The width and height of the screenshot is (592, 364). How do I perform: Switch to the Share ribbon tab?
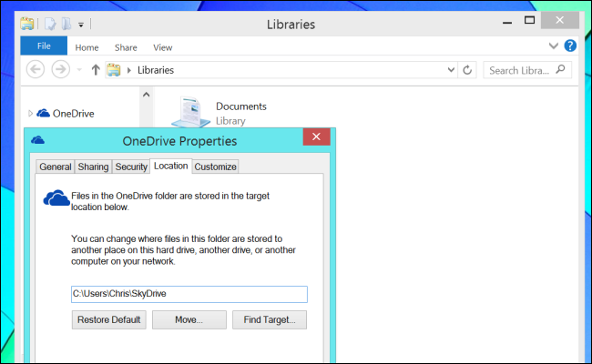[126, 47]
